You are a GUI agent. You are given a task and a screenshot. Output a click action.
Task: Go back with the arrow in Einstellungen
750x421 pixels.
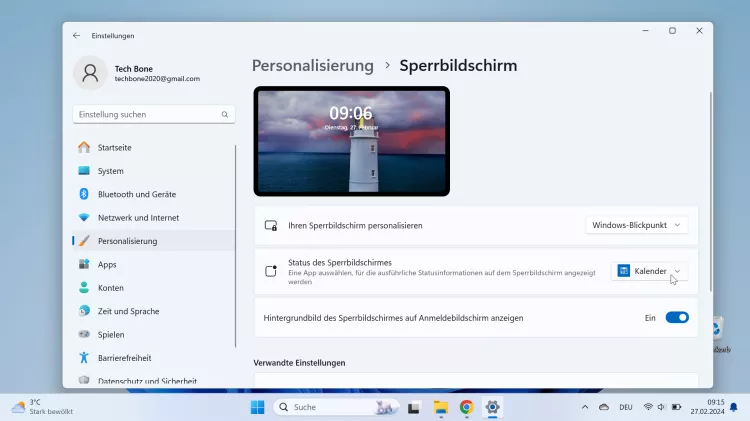click(77, 35)
